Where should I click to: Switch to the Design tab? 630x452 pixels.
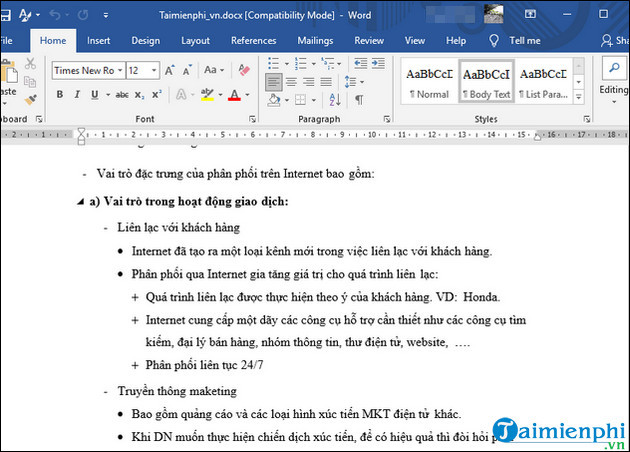click(x=146, y=41)
